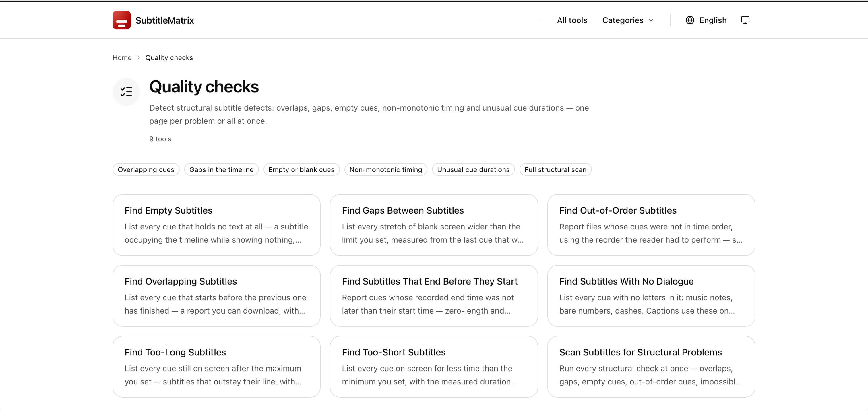Toggle the monitor theme icon
The image size is (868, 414).
[745, 20]
